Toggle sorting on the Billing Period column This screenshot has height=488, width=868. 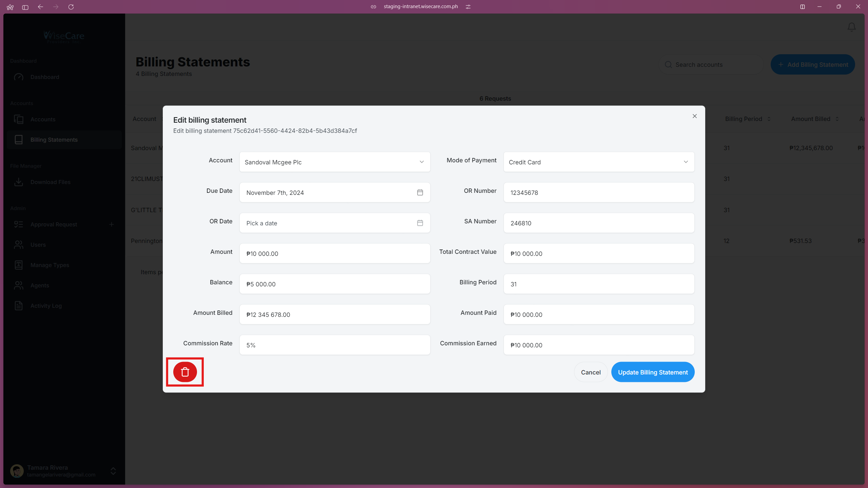point(768,119)
